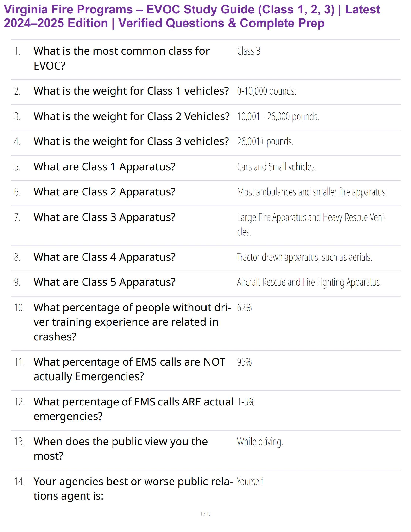Click the Class 2 Vehicles weight question

[131, 116]
